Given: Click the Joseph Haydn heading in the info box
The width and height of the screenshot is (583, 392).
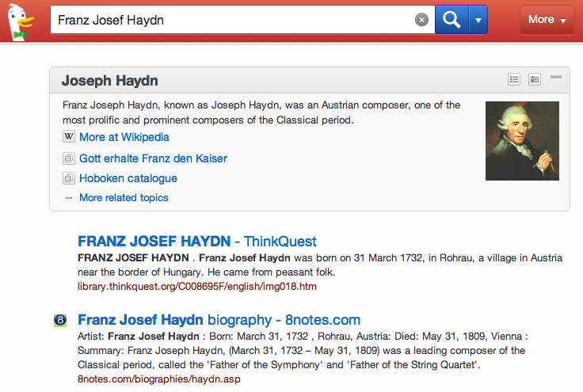Looking at the screenshot, I should (109, 81).
